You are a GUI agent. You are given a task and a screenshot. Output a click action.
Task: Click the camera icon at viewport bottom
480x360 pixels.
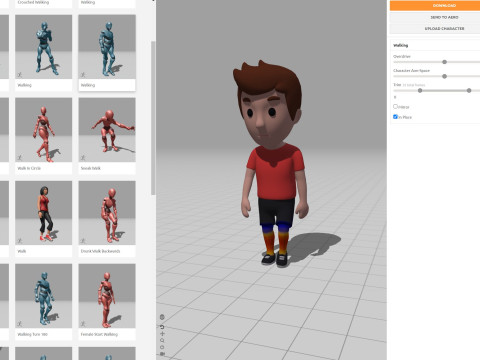162,354
